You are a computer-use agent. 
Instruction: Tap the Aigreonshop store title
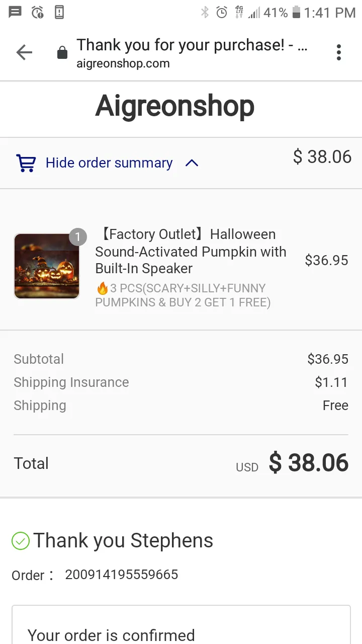pyautogui.click(x=175, y=106)
